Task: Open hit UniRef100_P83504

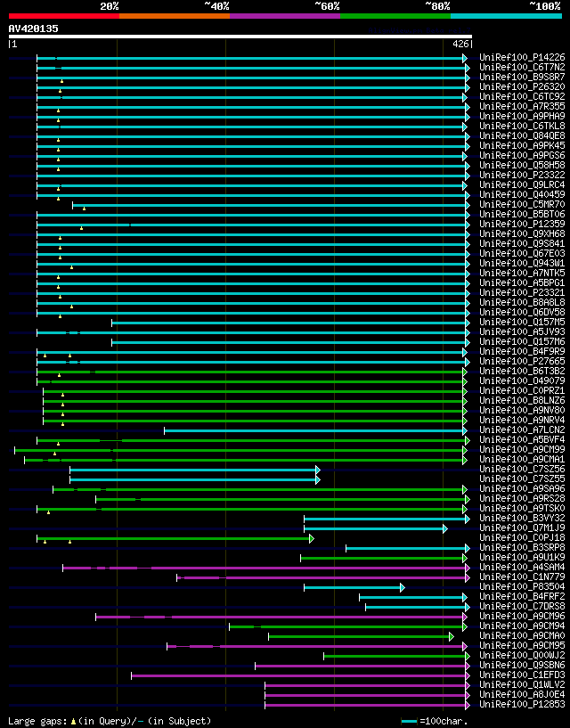Action: point(522,587)
